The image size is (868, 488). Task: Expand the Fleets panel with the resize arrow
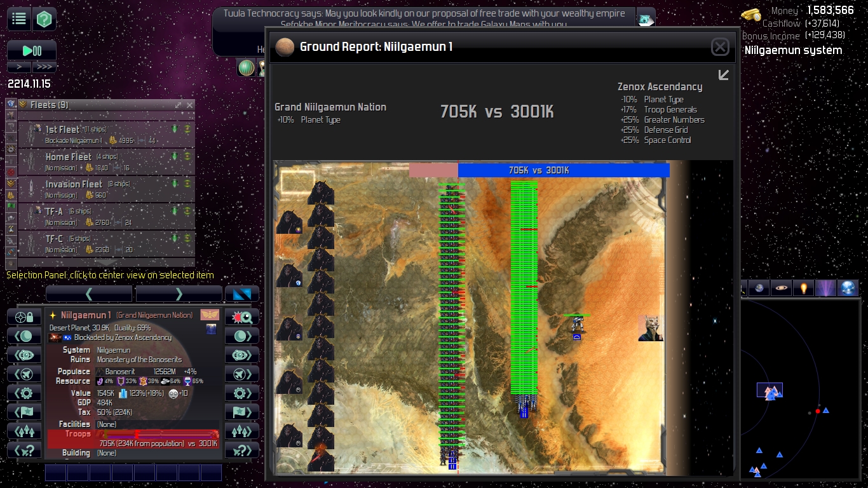(178, 105)
